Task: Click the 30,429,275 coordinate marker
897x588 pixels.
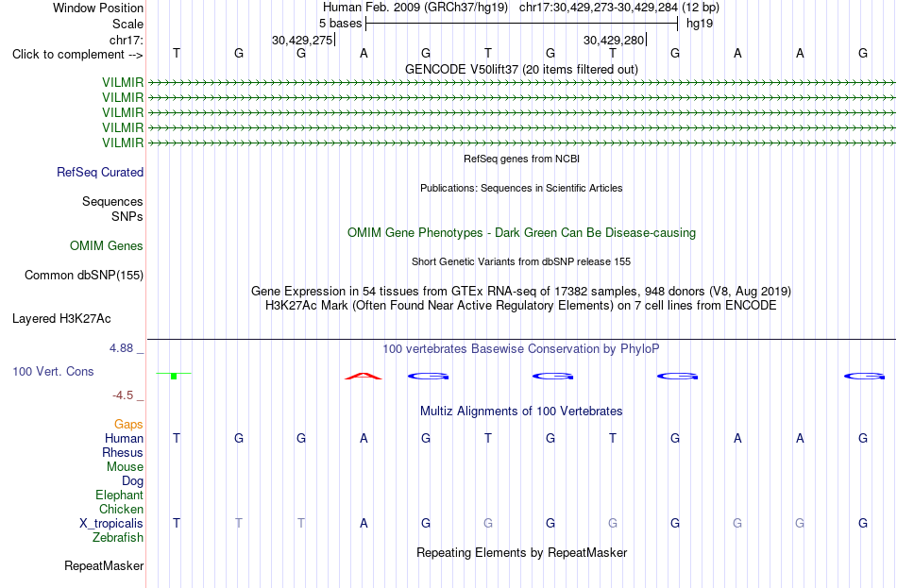Action: 302,40
